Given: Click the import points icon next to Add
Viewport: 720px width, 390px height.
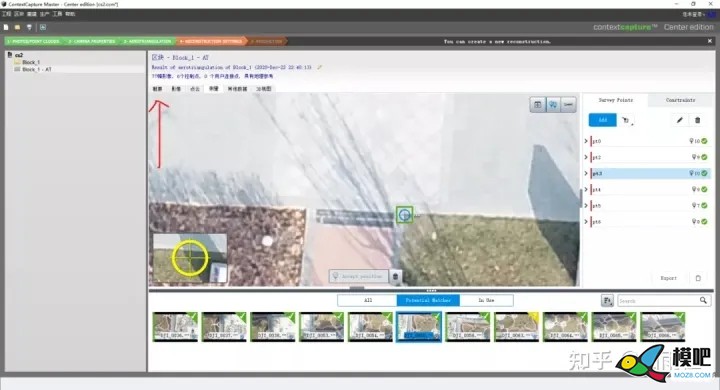Looking at the screenshot, I should [x=626, y=120].
